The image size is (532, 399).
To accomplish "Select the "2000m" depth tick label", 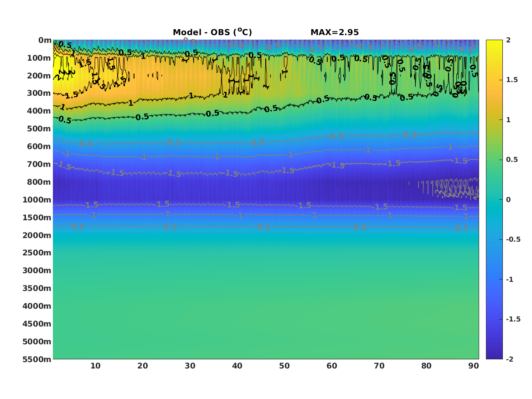I will click(37, 235).
